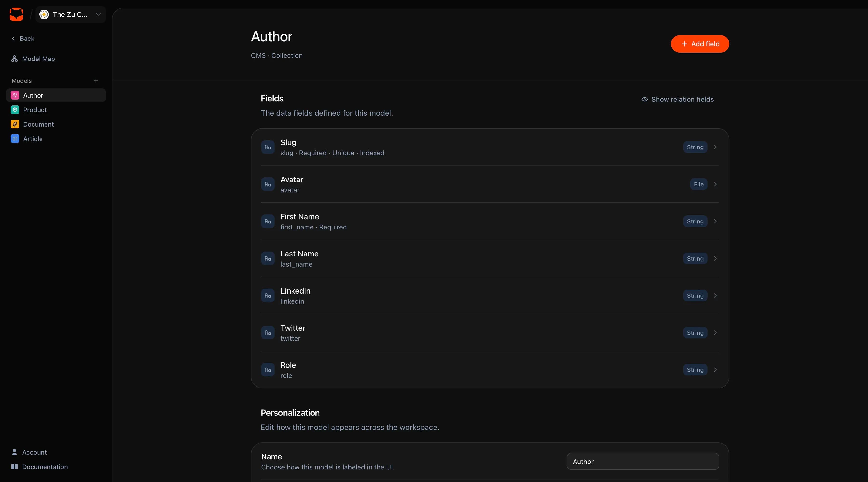Click the blue Article model icon
Screen dimensions: 868x482
point(15,139)
